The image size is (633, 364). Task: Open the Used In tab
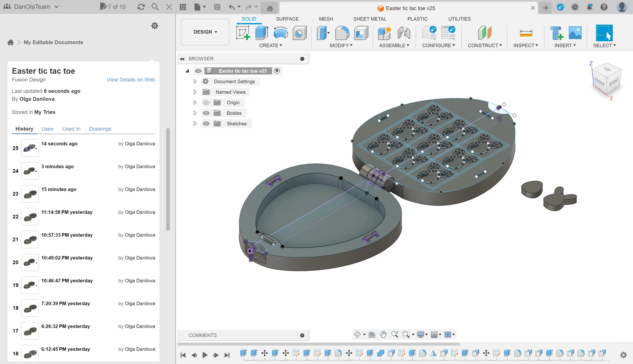[71, 129]
